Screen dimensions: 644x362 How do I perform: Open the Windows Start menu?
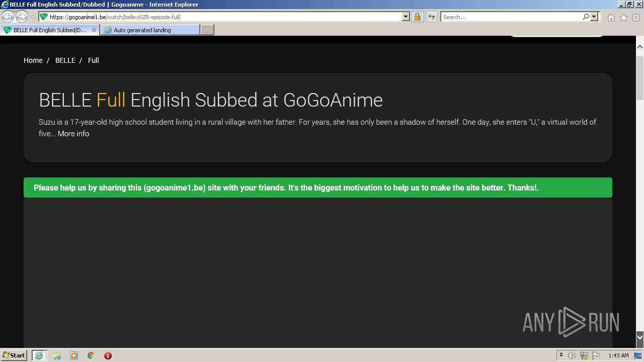pos(14,355)
